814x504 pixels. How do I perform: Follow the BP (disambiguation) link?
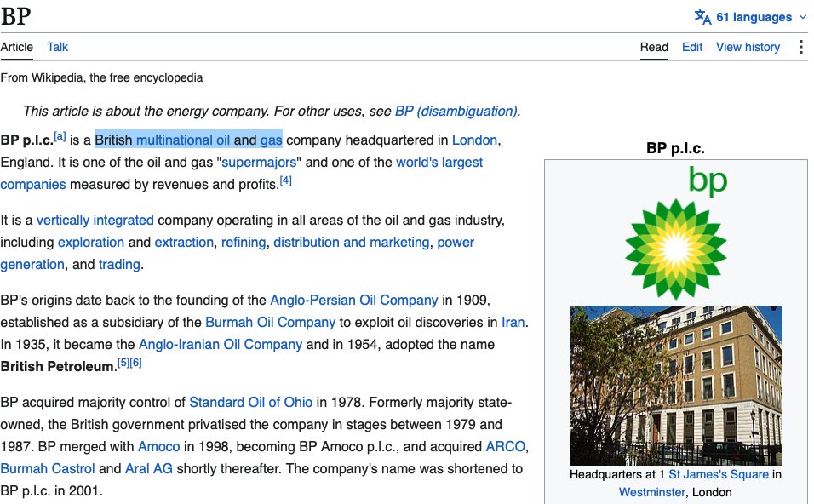point(456,111)
